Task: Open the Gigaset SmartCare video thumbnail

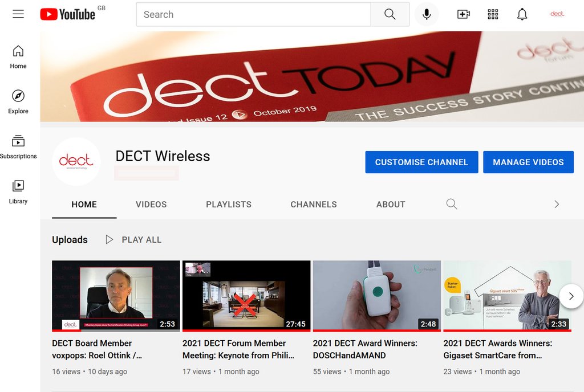Action: 507,296
